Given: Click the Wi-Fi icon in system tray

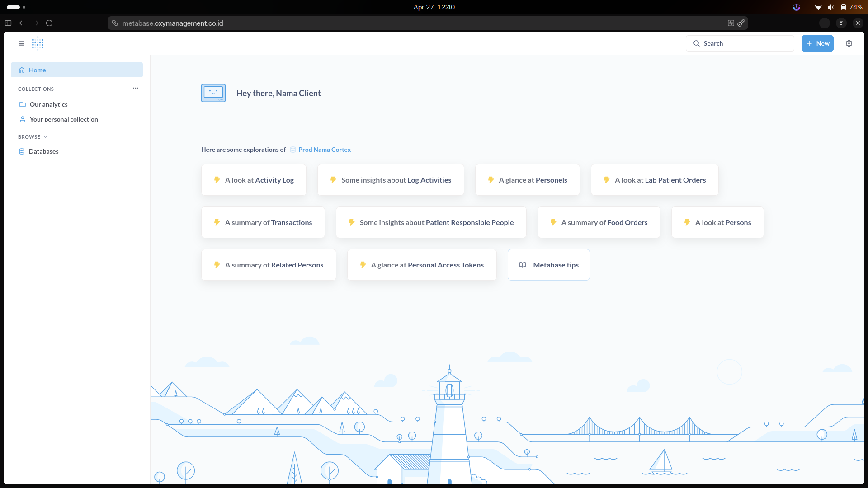Looking at the screenshot, I should 818,7.
